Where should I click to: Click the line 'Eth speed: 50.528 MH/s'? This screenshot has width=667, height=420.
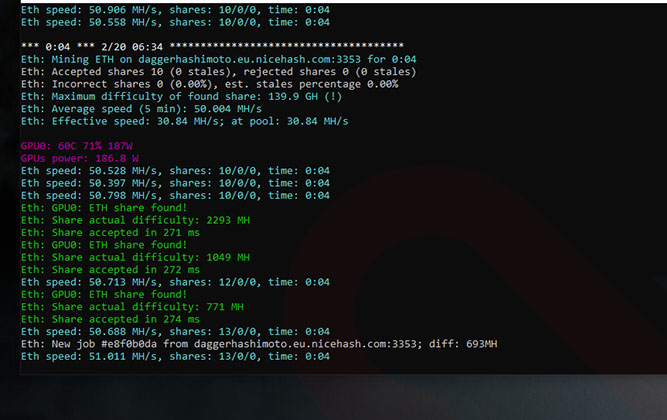(x=175, y=171)
